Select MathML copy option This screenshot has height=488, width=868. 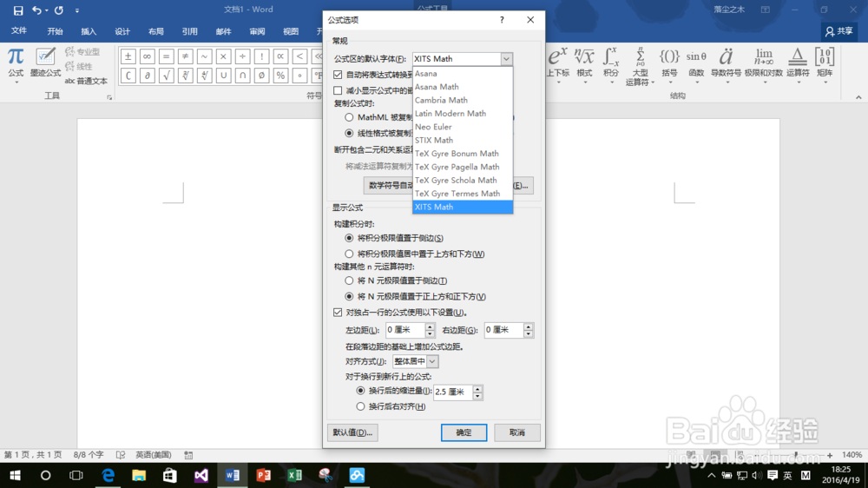tap(349, 117)
